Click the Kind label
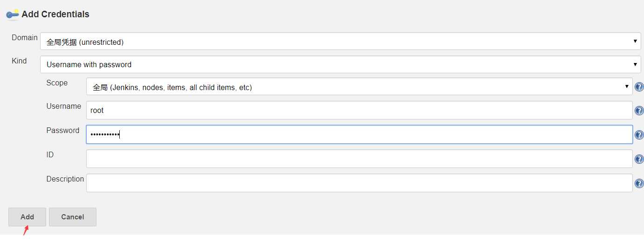 point(19,61)
